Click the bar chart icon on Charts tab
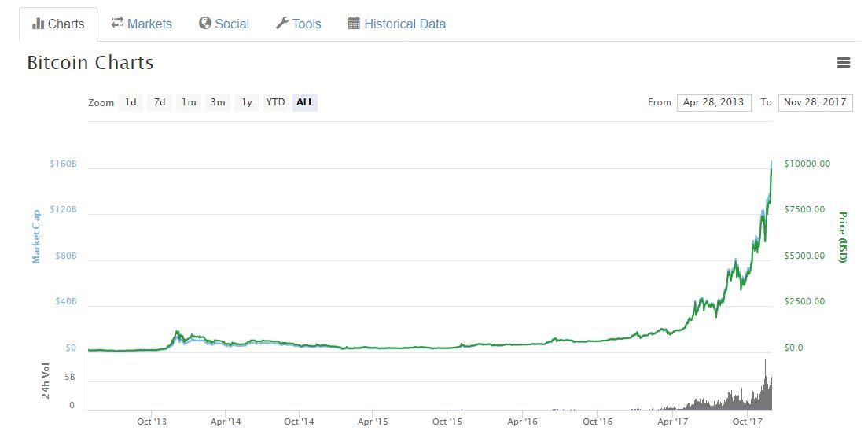This screenshot has width=868, height=431. point(39,24)
